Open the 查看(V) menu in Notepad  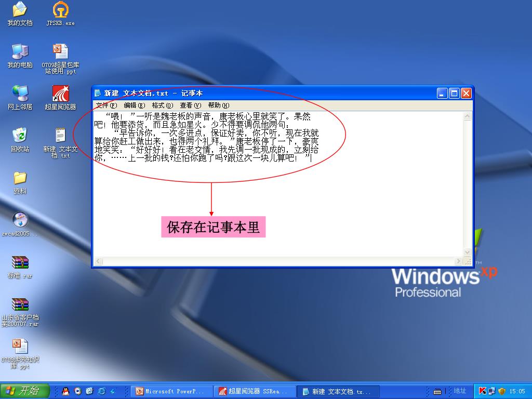(x=190, y=105)
